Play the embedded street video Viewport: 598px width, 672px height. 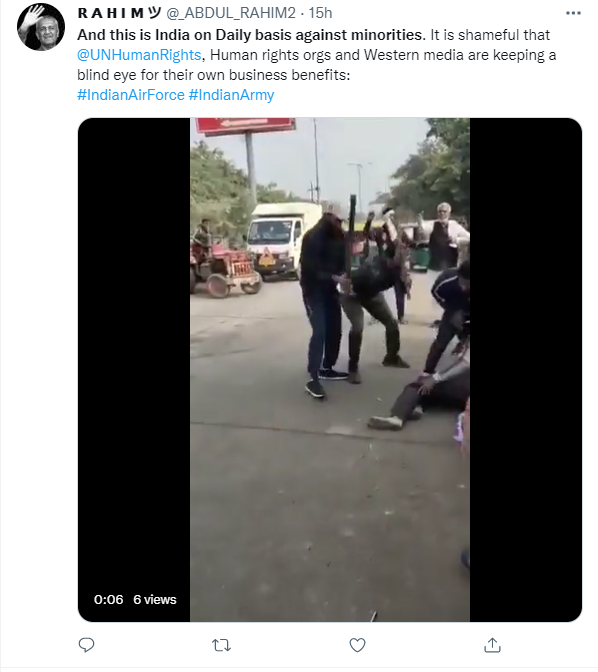pyautogui.click(x=330, y=369)
